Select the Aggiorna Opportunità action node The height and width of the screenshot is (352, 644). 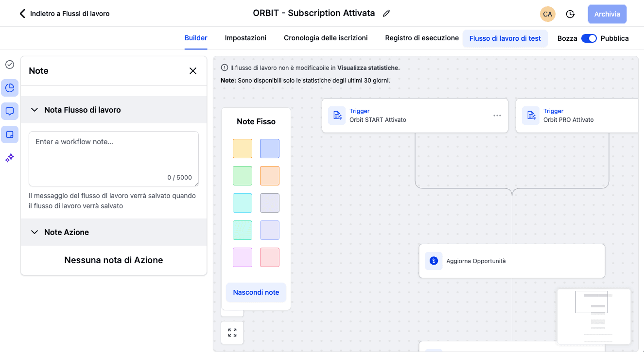click(x=512, y=261)
